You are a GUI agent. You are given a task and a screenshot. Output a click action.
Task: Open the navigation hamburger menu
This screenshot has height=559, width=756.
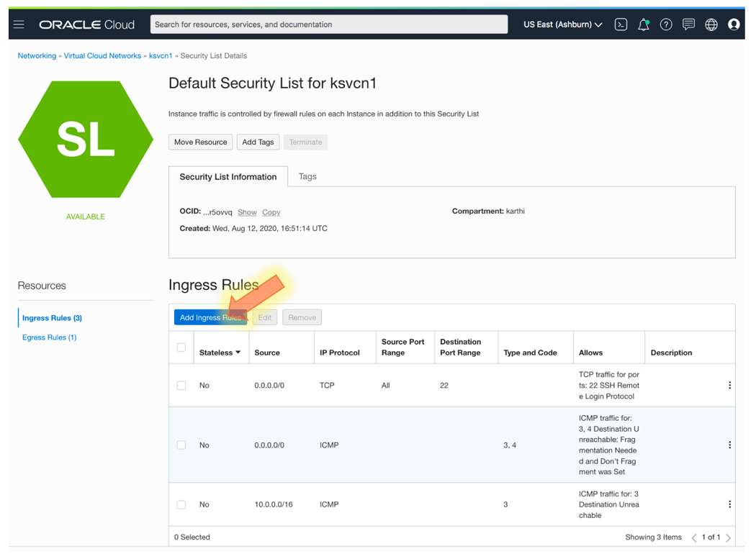pyautogui.click(x=19, y=24)
